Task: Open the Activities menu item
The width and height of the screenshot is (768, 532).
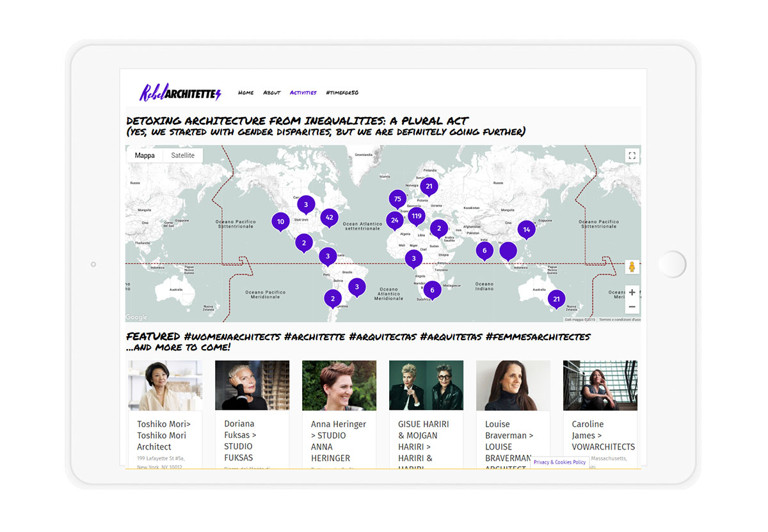Action: tap(303, 93)
